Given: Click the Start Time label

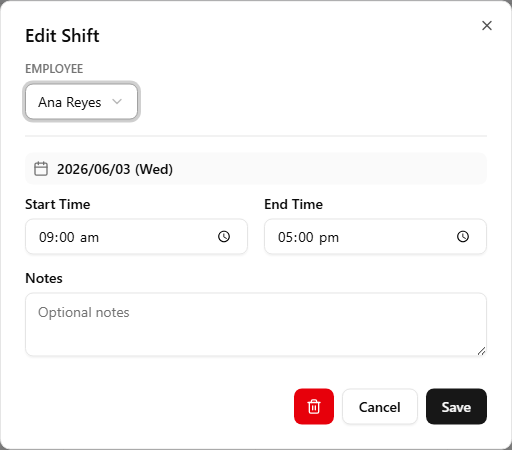Looking at the screenshot, I should click(x=58, y=204).
